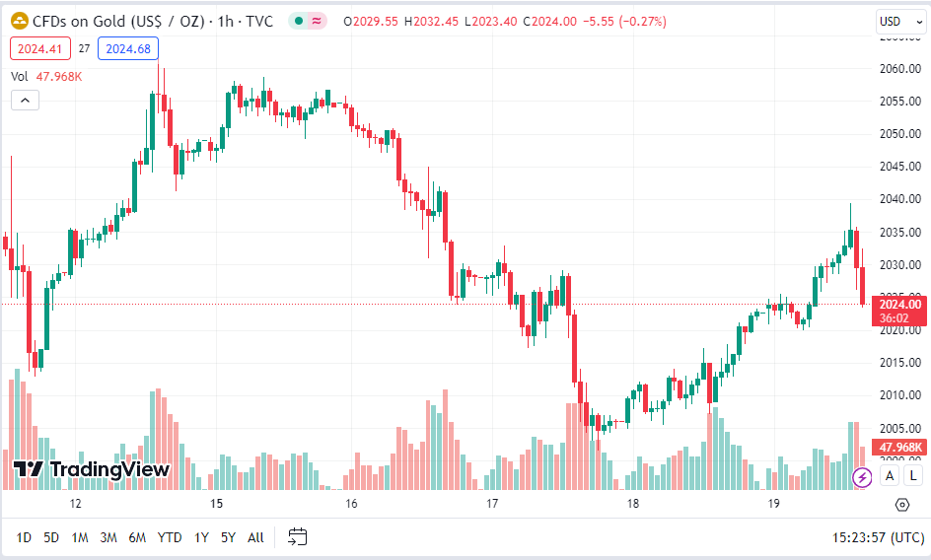Click the Vol indicator label
Viewport: 931px width, 560px height.
tap(19, 77)
